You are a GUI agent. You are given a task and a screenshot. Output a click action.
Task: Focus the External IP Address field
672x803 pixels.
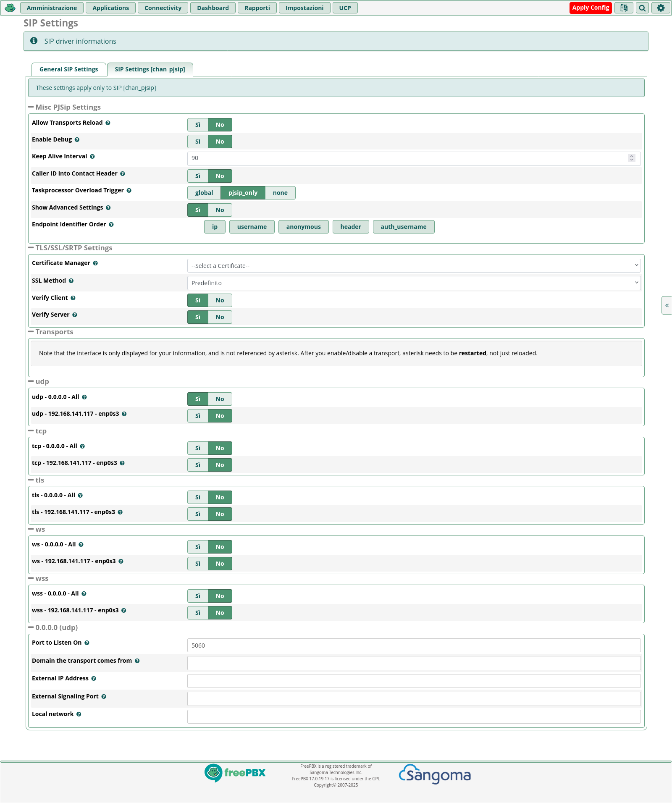[414, 681]
